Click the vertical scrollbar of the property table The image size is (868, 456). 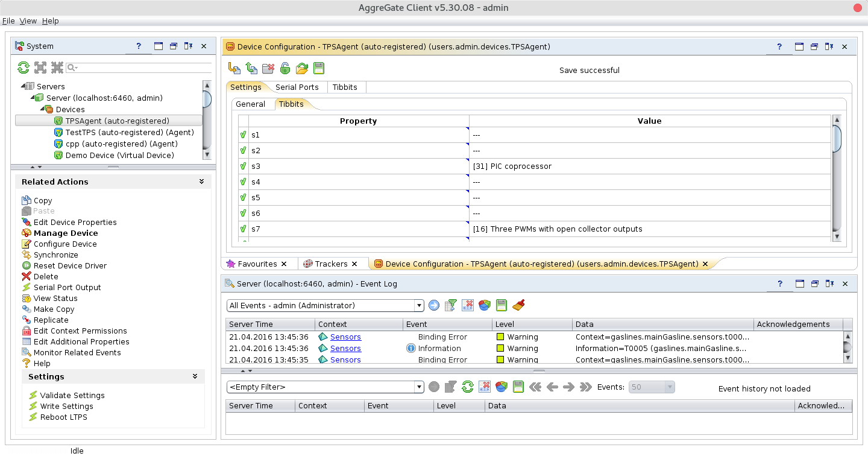point(836,179)
